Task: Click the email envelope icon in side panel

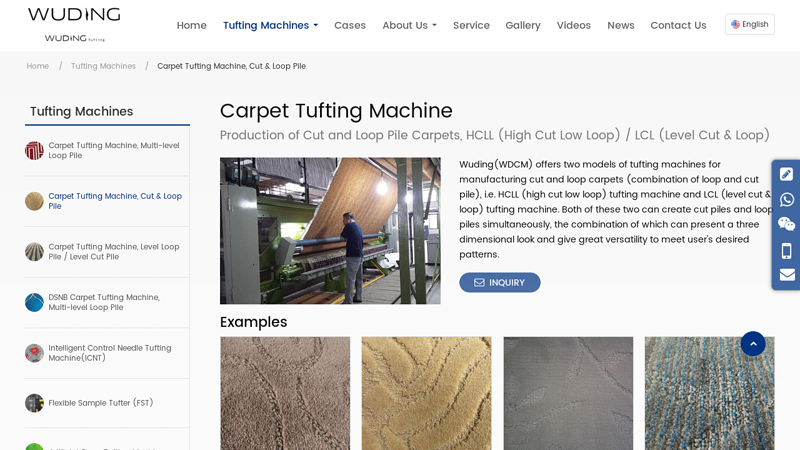Action: [x=787, y=274]
